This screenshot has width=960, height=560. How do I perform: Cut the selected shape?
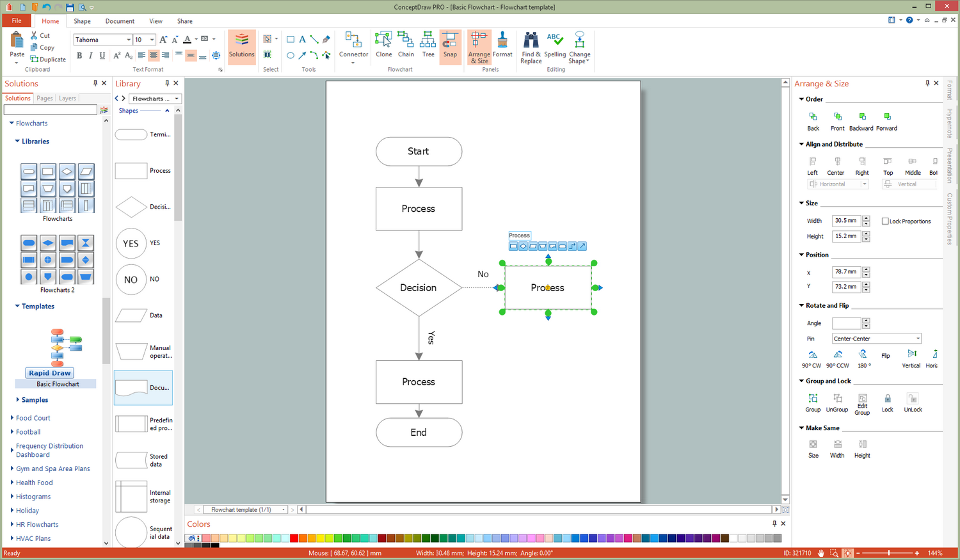tap(40, 36)
